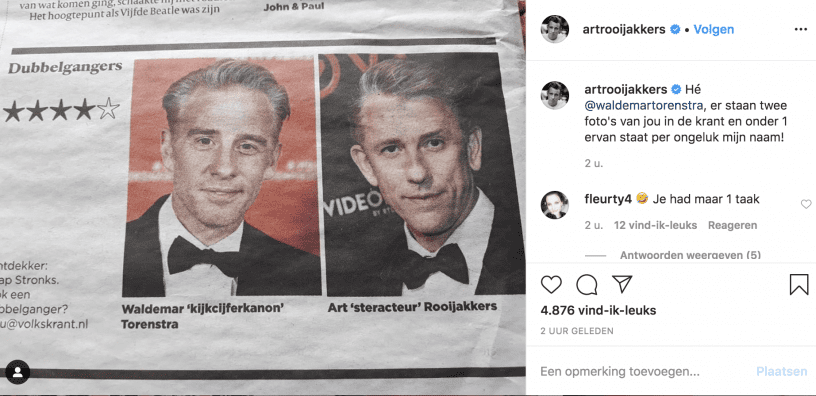The height and width of the screenshot is (396, 816).
Task: Click the Plaatsen button
Action: pos(782,372)
